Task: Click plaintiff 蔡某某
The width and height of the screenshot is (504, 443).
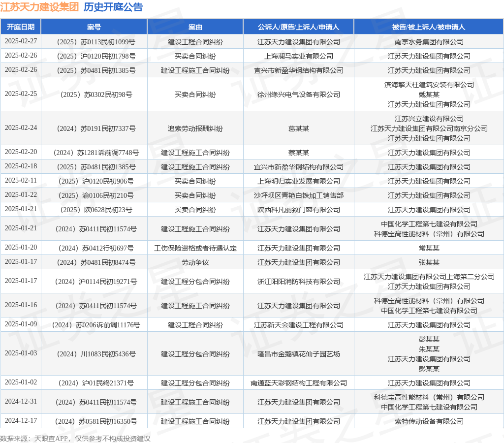Action: point(299,153)
